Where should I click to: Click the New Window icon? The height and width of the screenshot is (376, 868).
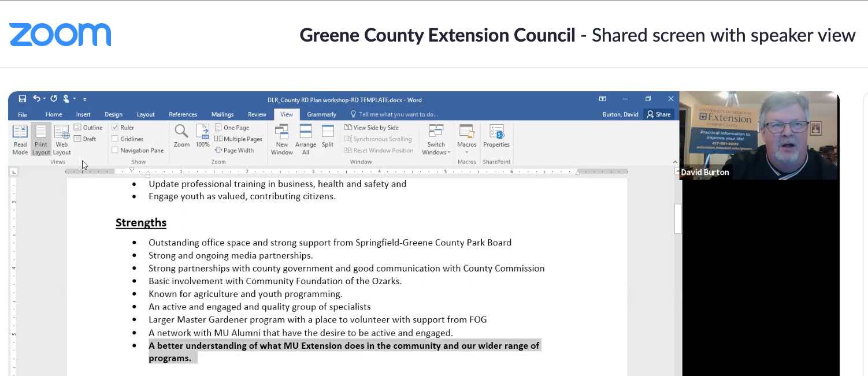tap(282, 140)
